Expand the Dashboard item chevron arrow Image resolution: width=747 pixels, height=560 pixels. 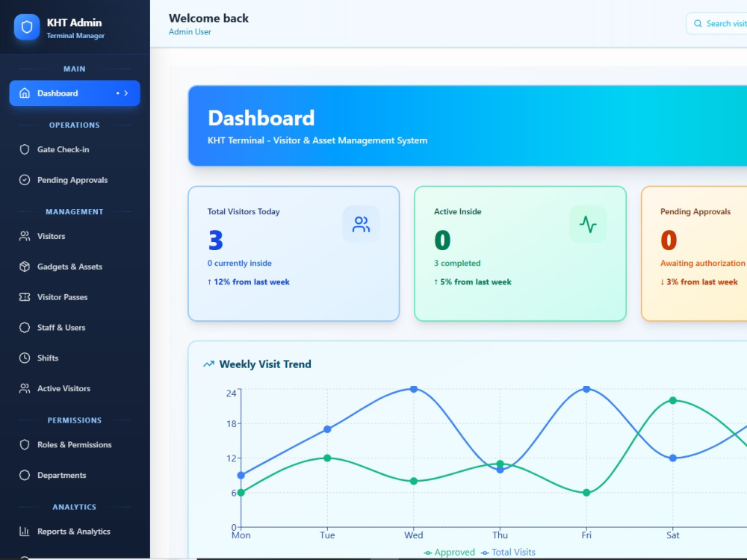(x=126, y=93)
